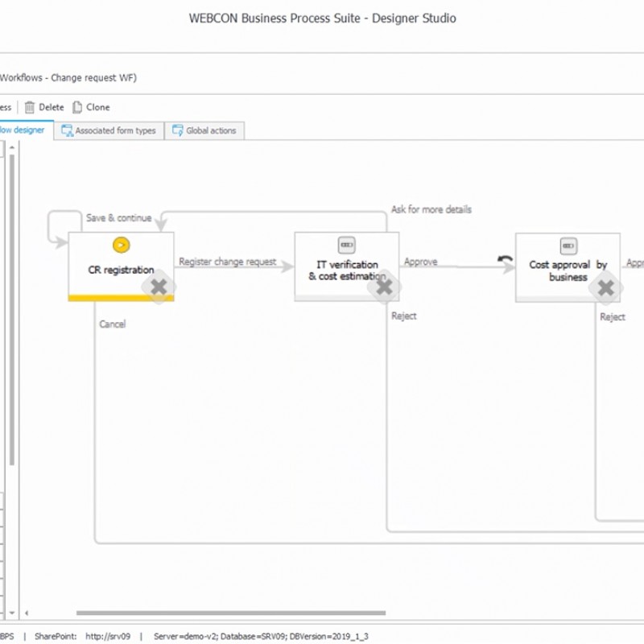Screen dimensions: 644x644
Task: Click the X badge on CR registration step
Action: (x=159, y=287)
